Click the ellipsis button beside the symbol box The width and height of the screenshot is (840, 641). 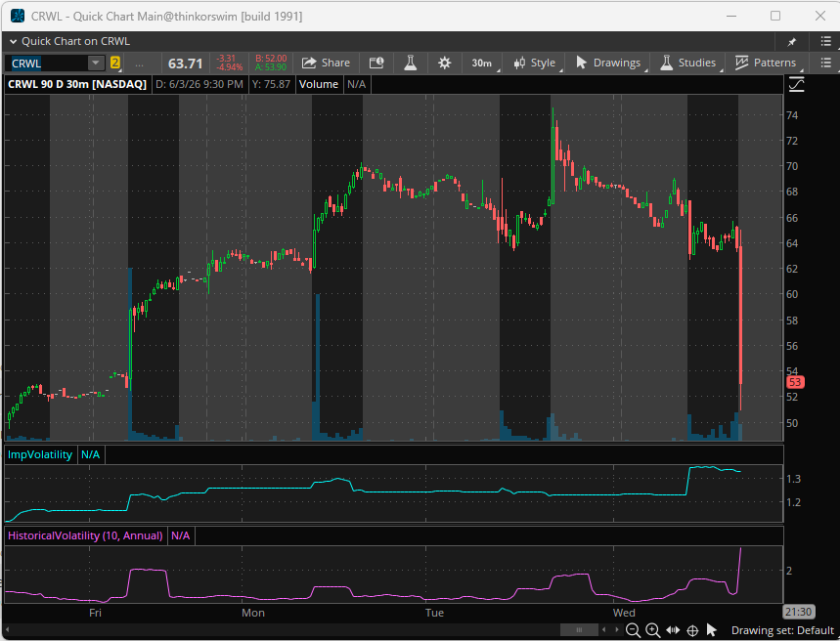(x=139, y=64)
